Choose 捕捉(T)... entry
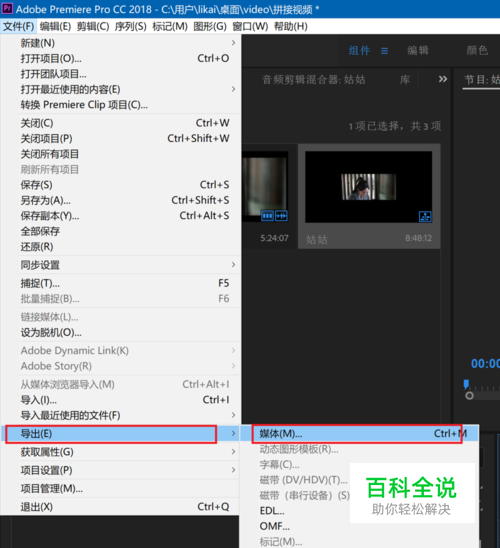This screenshot has width=500, height=548. tap(121, 283)
